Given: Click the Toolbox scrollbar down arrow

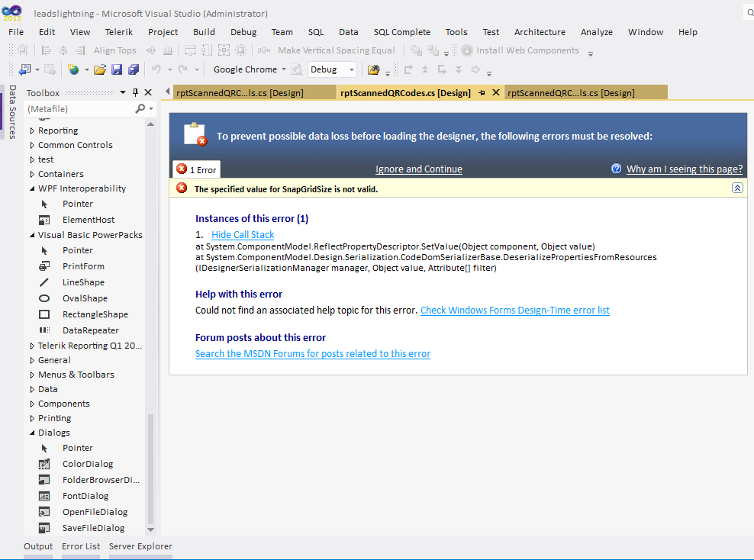Looking at the screenshot, I should click(150, 529).
